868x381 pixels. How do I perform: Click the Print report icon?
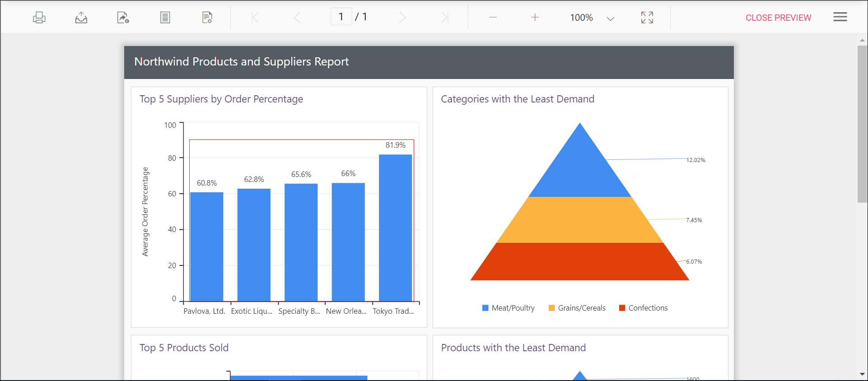(x=39, y=18)
